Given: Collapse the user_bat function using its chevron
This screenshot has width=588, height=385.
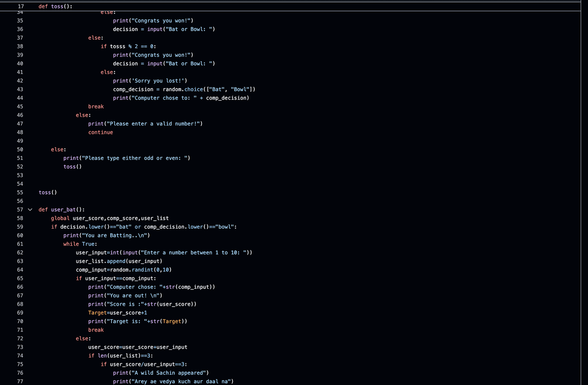Looking at the screenshot, I should [x=30, y=209].
